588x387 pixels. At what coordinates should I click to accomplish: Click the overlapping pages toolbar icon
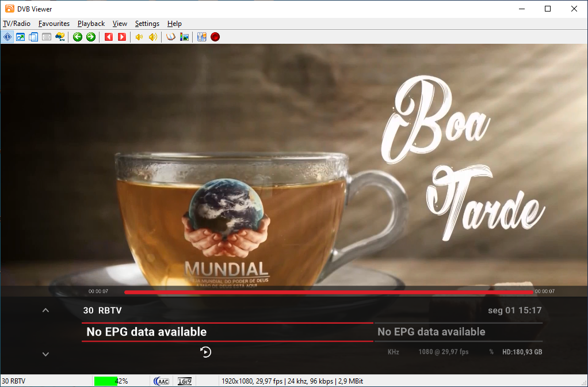pyautogui.click(x=33, y=37)
